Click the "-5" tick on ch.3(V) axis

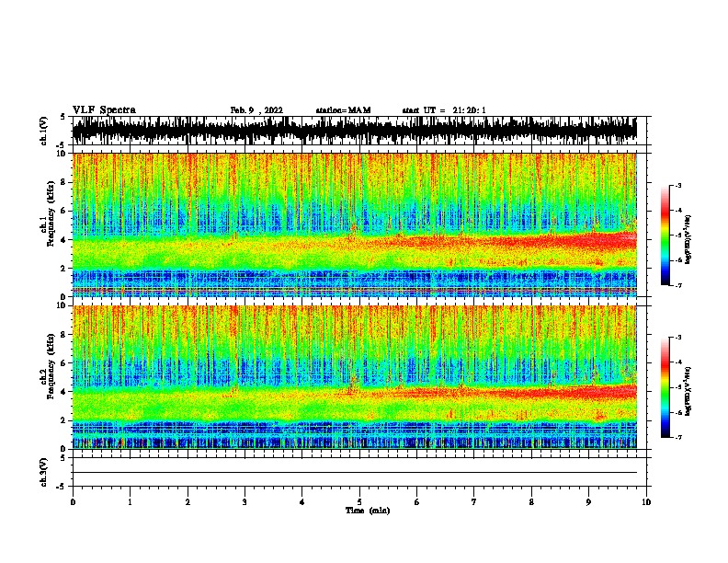point(62,487)
